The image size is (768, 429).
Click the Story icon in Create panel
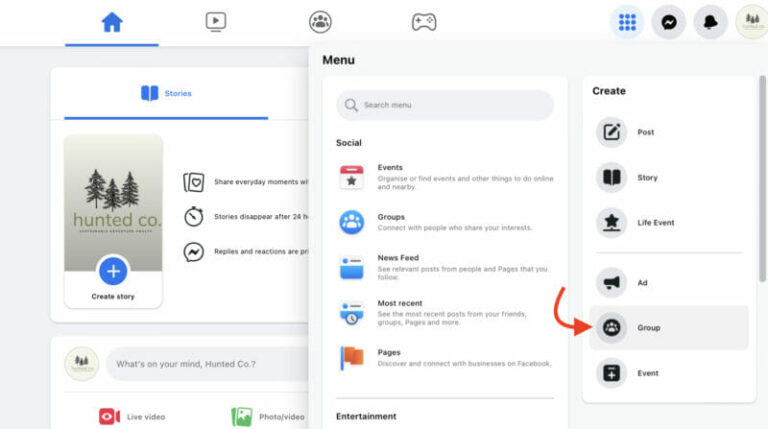pos(612,178)
